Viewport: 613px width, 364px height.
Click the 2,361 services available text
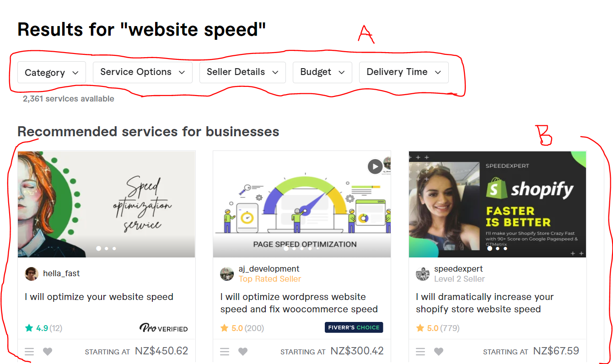[69, 99]
